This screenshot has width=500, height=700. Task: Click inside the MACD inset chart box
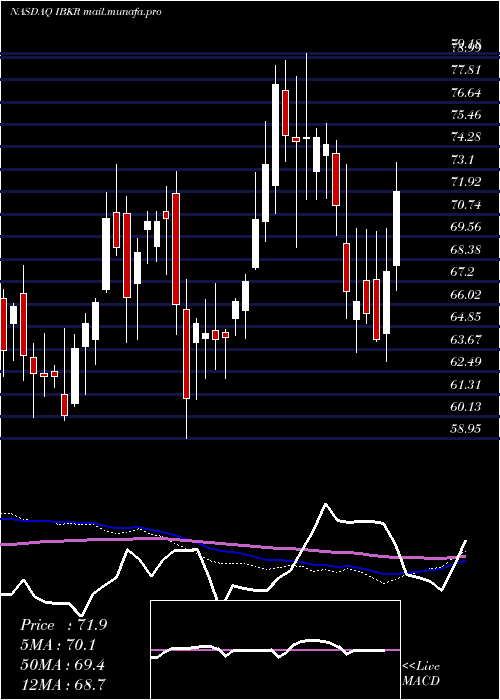[x=275, y=650]
